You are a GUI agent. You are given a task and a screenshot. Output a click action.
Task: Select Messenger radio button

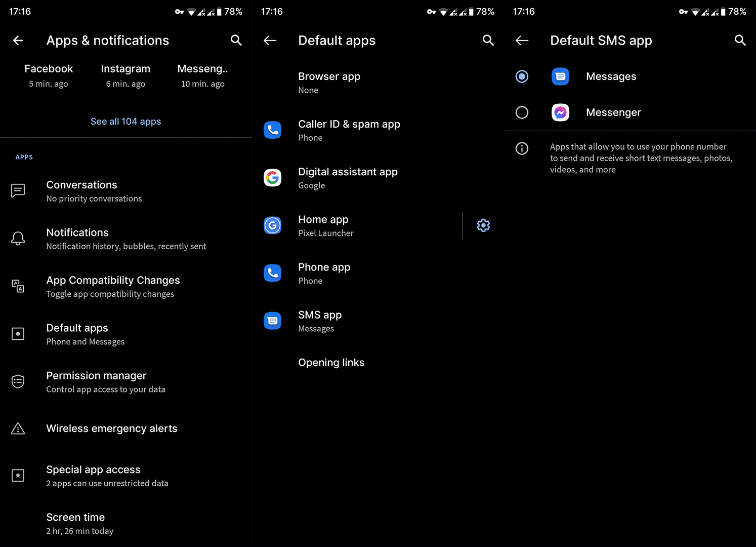click(x=522, y=112)
